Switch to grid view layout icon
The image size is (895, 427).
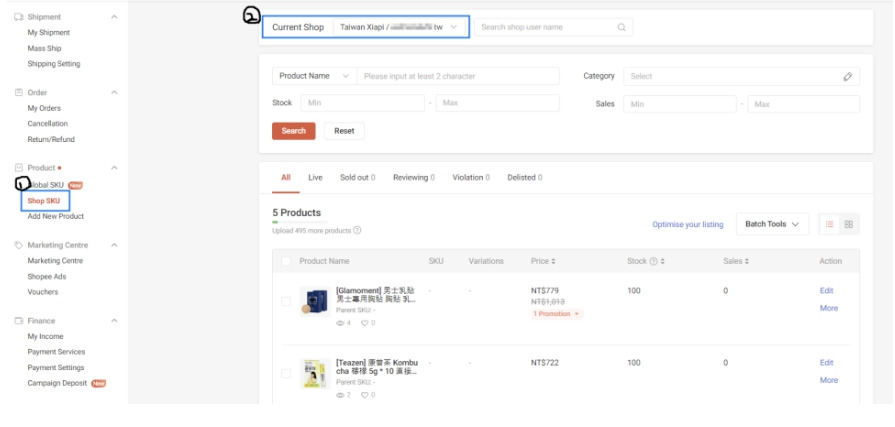[x=849, y=224]
